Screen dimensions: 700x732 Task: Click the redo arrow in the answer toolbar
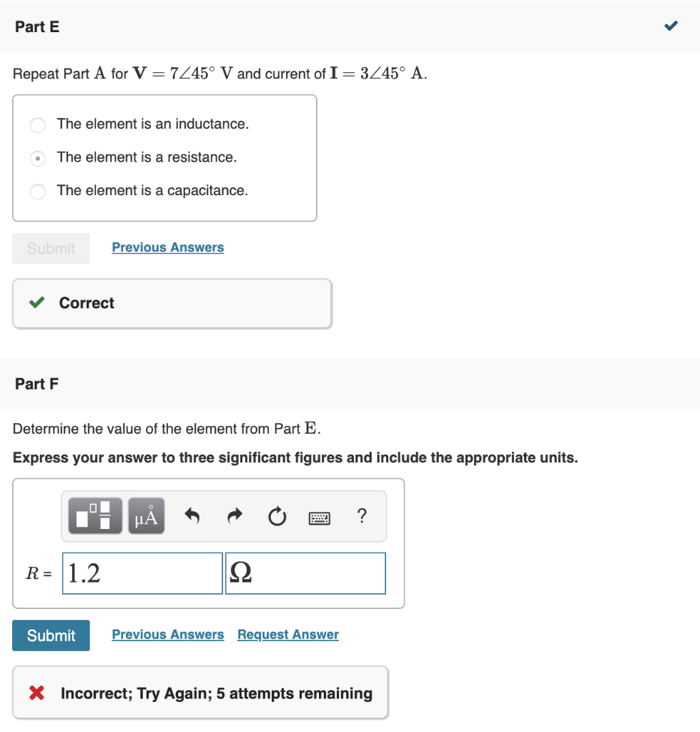(x=234, y=516)
